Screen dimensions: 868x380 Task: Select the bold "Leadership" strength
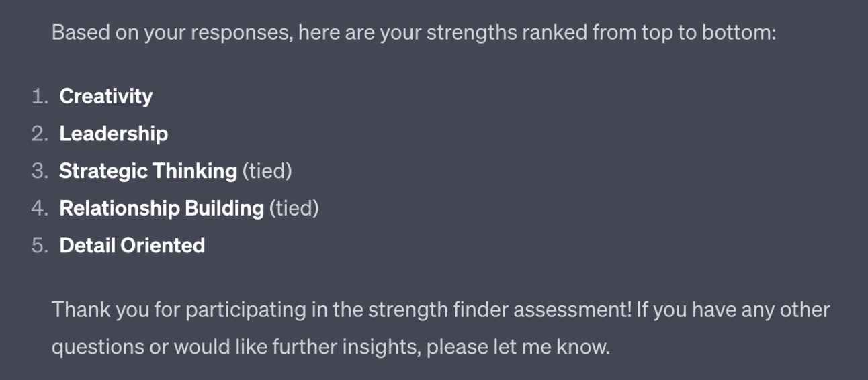coord(114,134)
